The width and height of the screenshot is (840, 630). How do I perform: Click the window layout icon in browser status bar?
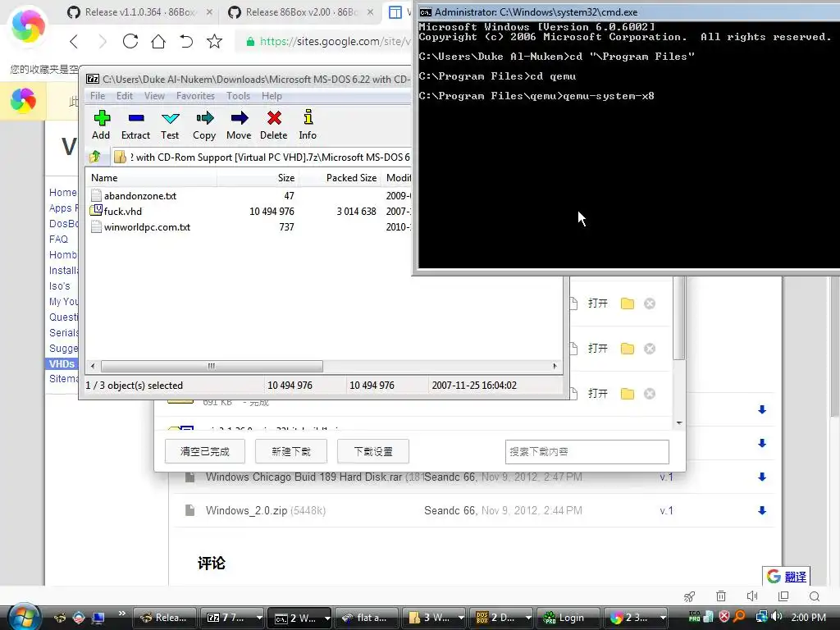coord(783,596)
